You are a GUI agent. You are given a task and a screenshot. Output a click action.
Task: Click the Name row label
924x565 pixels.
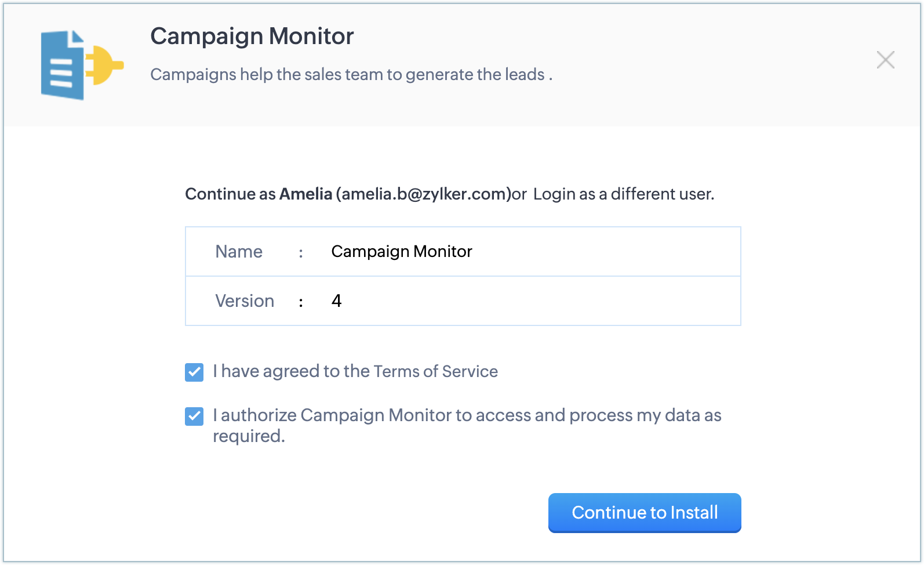pos(239,252)
